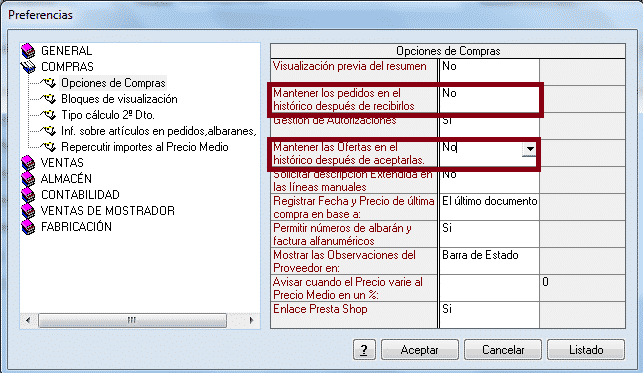Click the VENTAS book icon

coord(28,163)
